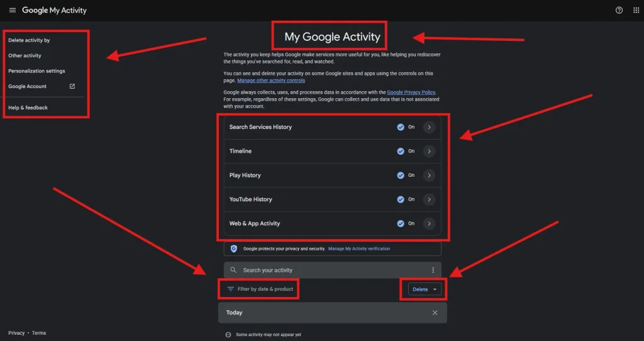Click the filter lines icon

coord(231,289)
